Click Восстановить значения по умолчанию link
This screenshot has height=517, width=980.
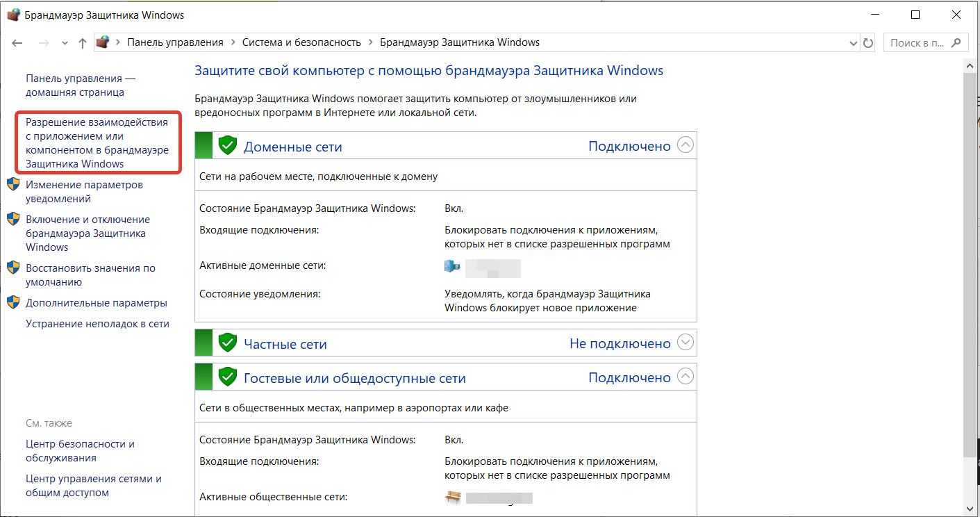point(90,275)
